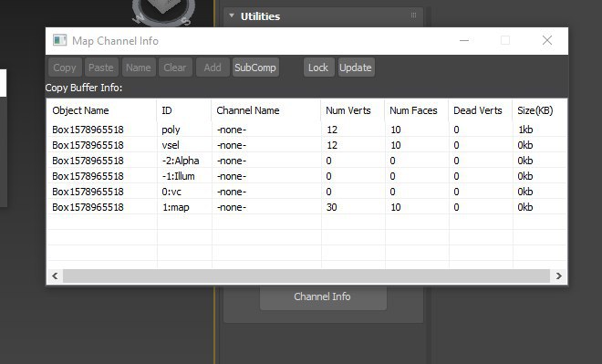The width and height of the screenshot is (602, 364).
Task: Click the Channel Name column header
Action: [x=266, y=110]
